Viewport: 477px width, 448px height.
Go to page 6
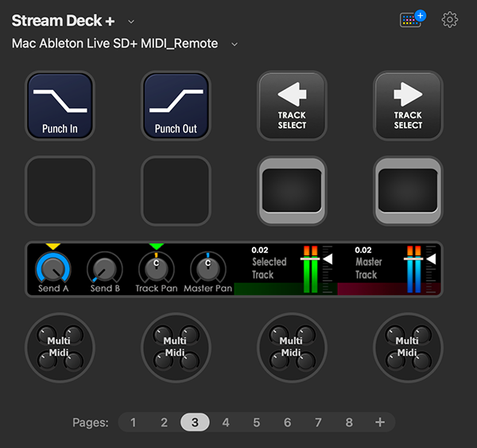coord(288,423)
